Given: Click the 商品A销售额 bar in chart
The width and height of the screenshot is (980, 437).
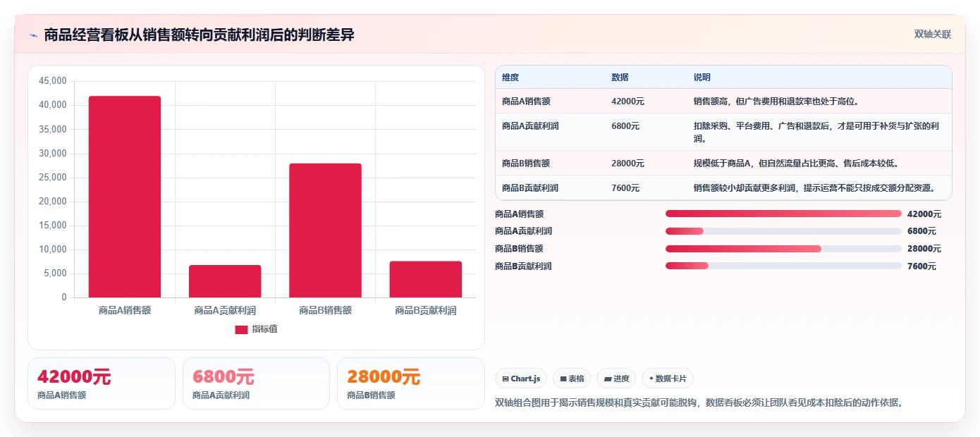Looking at the screenshot, I should (125, 197).
